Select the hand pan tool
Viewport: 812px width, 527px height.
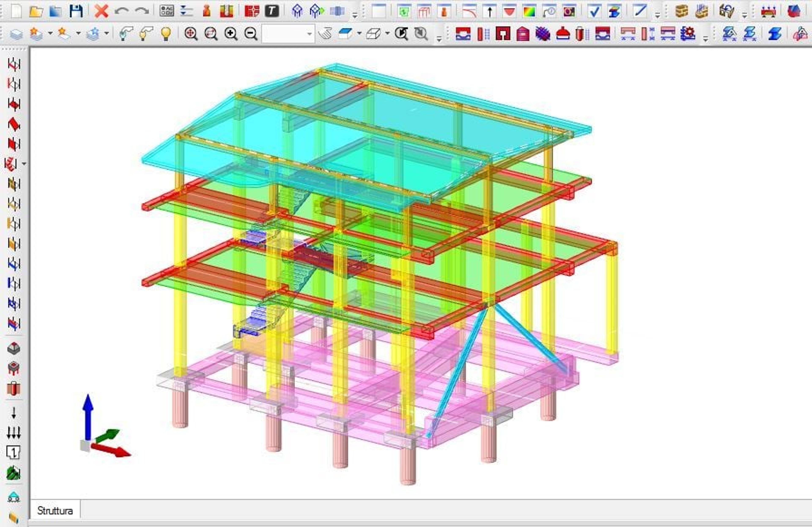coord(325,33)
